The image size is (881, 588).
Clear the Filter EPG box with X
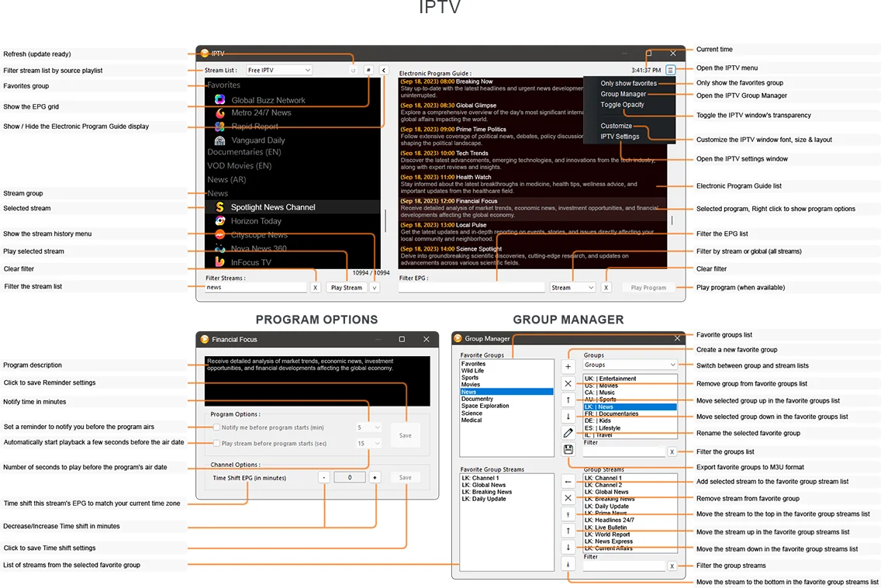606,287
